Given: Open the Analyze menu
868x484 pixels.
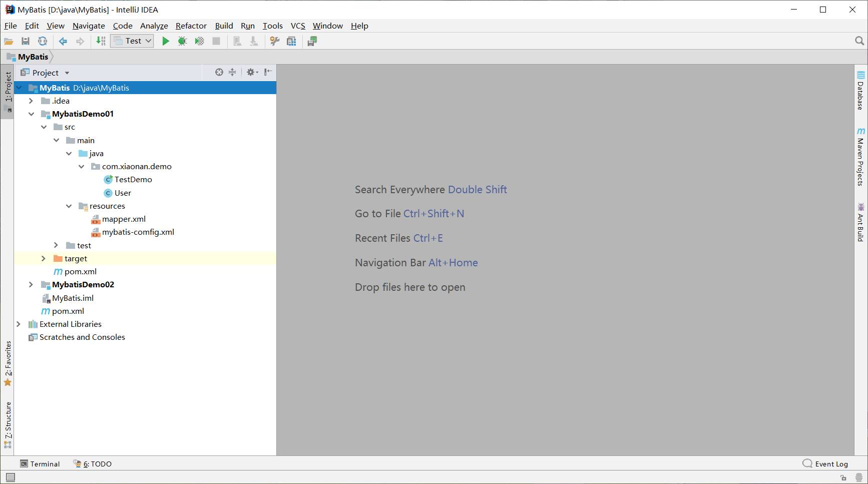Looking at the screenshot, I should pyautogui.click(x=154, y=26).
